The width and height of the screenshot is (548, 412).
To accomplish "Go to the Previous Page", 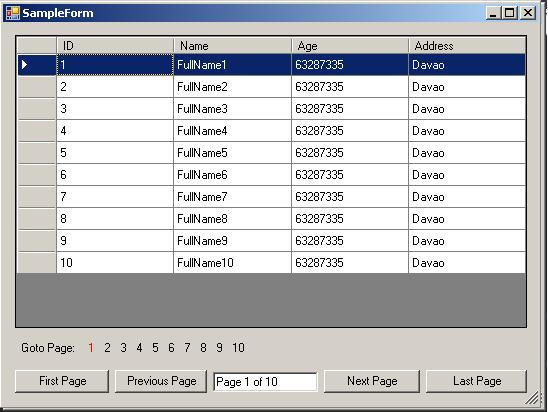I will tap(161, 381).
